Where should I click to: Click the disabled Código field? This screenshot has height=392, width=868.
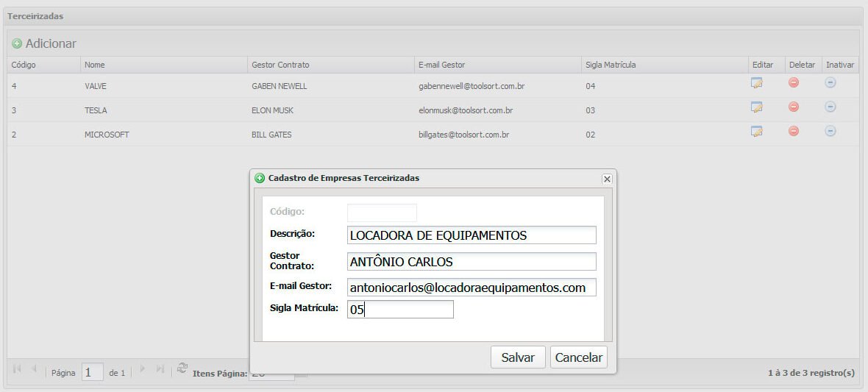click(x=382, y=213)
